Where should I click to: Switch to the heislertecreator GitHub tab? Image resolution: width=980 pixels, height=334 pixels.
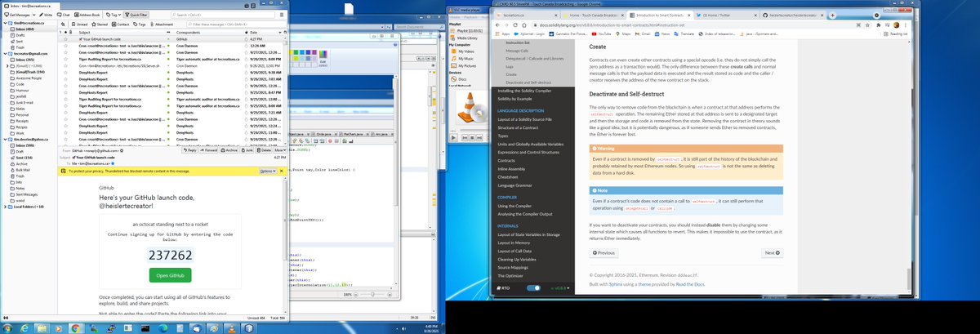pyautogui.click(x=794, y=15)
